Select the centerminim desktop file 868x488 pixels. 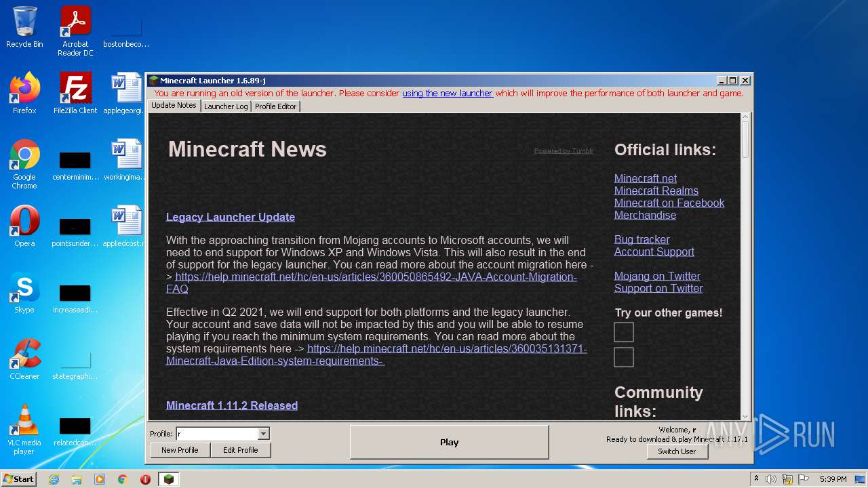tap(75, 165)
